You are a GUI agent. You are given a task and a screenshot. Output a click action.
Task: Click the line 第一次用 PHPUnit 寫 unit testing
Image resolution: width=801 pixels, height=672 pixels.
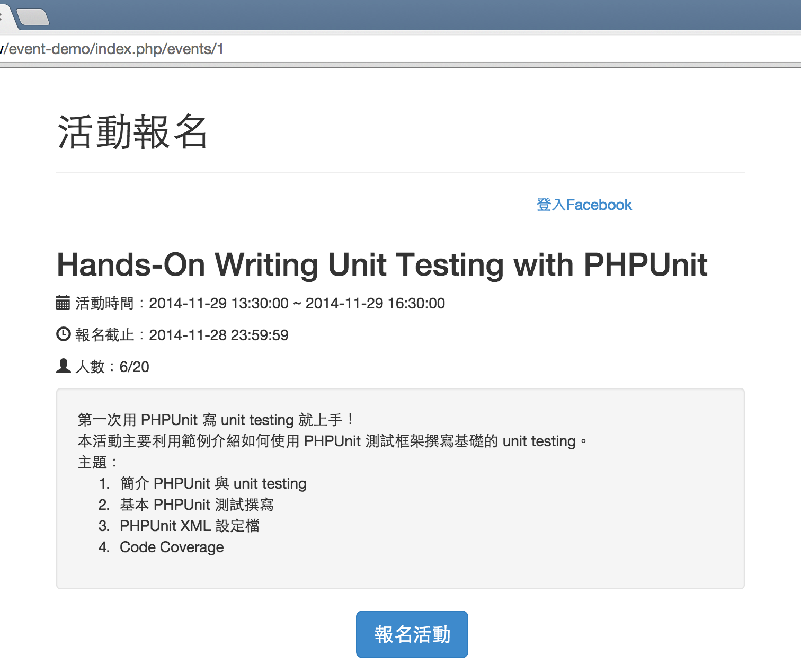click(215, 420)
